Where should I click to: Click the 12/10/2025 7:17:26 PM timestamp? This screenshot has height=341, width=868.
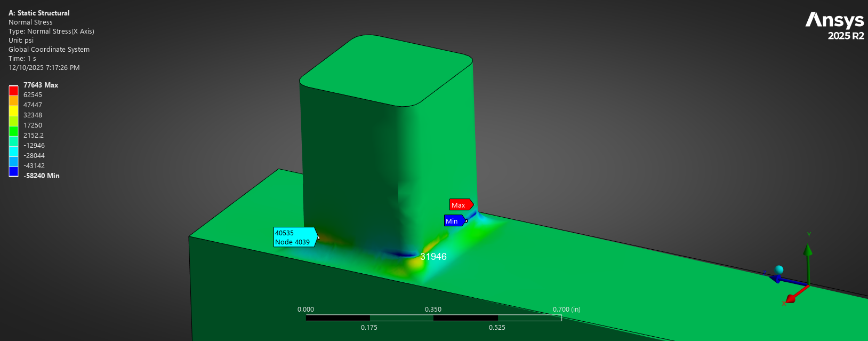point(44,68)
